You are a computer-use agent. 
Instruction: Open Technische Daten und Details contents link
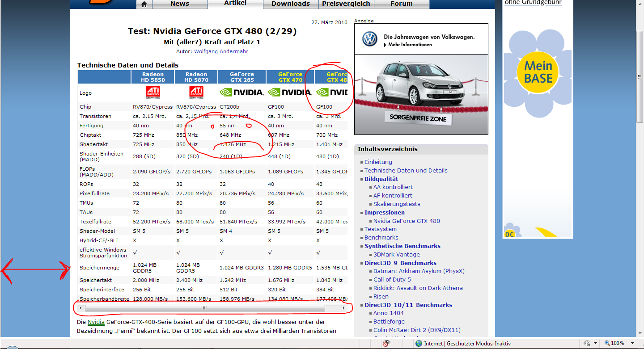[x=406, y=170]
